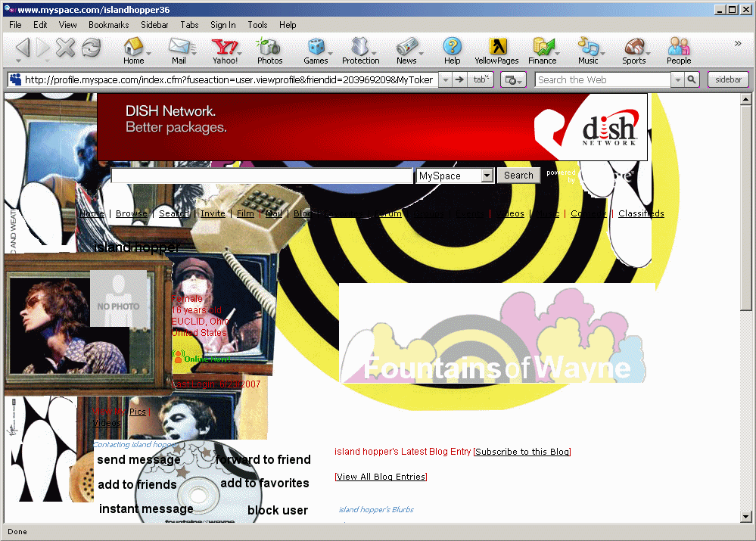The height and width of the screenshot is (541, 756).
Task: Click the address bar URL field
Action: click(229, 79)
